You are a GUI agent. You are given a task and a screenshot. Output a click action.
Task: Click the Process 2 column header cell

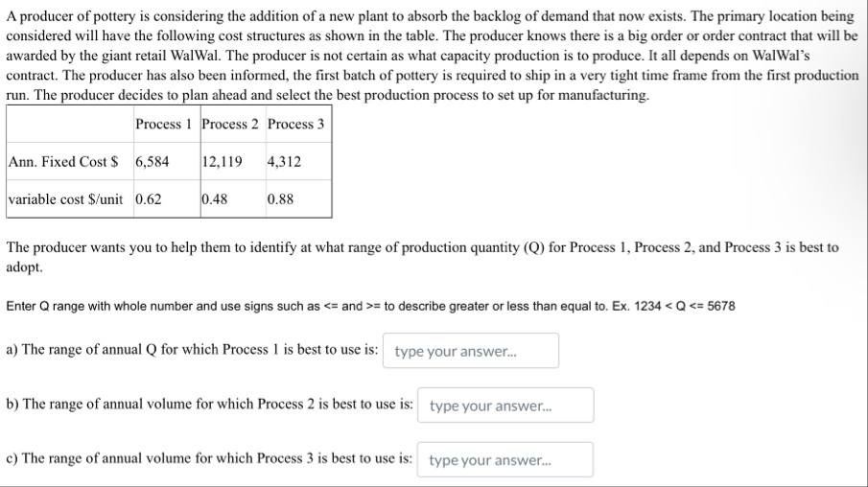pos(232,124)
